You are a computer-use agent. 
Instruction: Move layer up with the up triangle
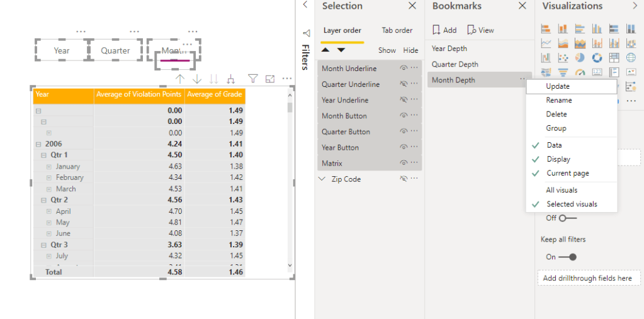(325, 50)
